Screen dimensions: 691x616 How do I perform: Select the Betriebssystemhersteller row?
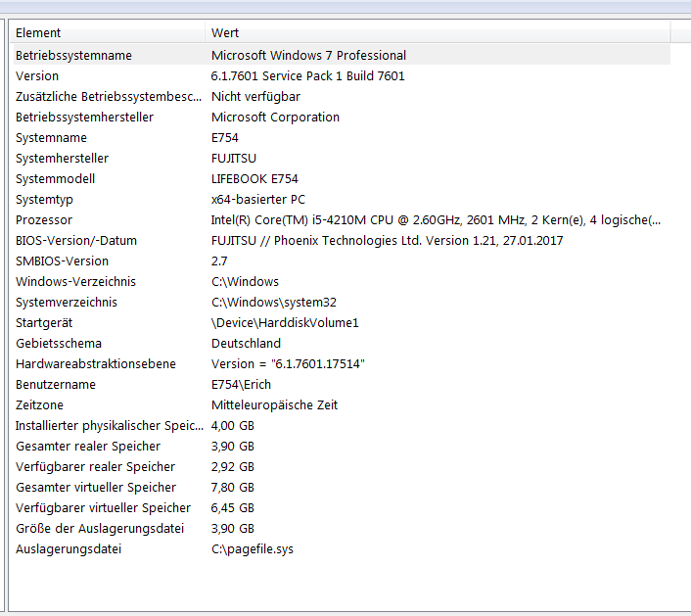(x=342, y=118)
